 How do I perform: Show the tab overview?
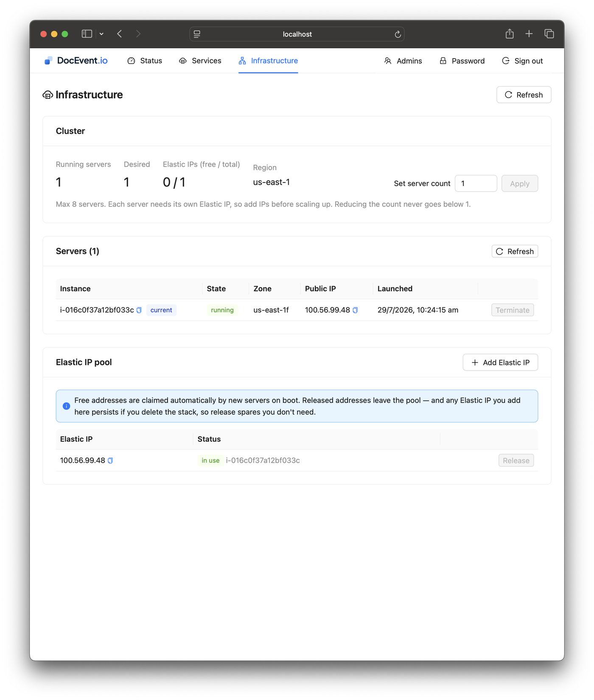[x=549, y=34]
